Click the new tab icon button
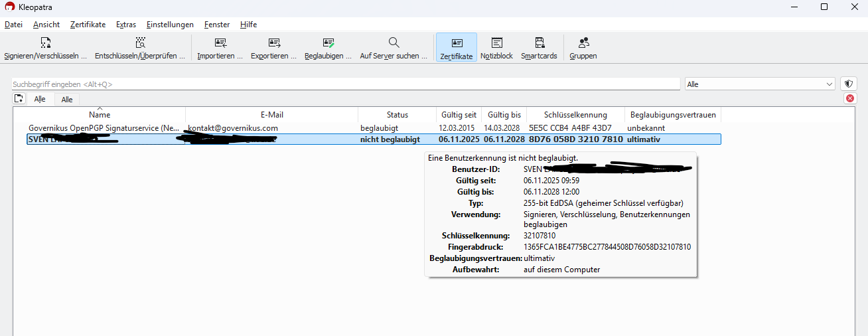Viewport: 868px width, 336px height. (x=19, y=98)
